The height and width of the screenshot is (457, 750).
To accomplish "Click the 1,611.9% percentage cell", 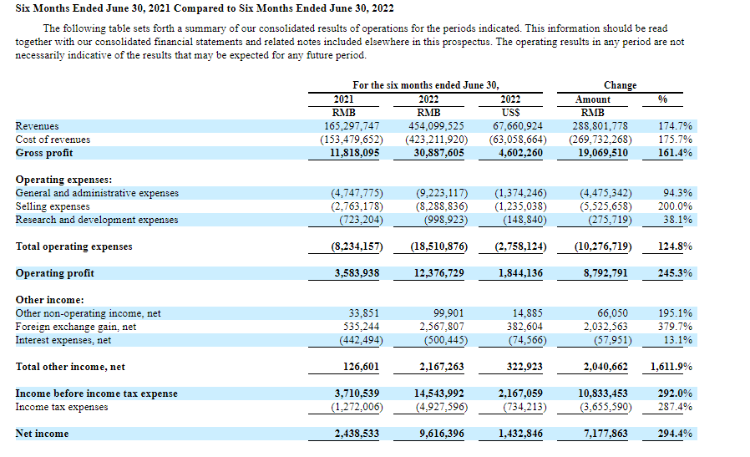I will click(672, 367).
